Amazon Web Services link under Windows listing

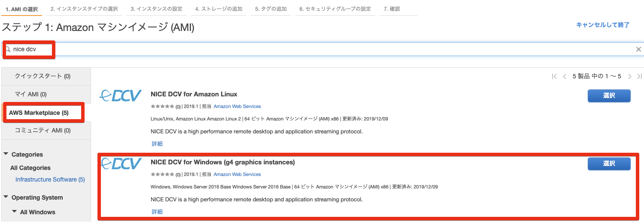tap(237, 174)
